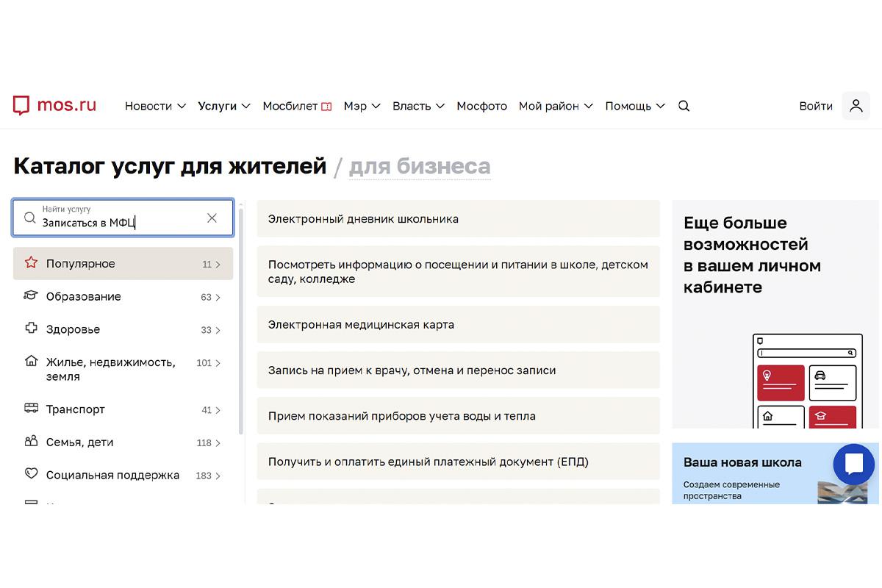Open the Электронная медицинская карта service
This screenshot has height=588, width=882.
click(x=360, y=324)
